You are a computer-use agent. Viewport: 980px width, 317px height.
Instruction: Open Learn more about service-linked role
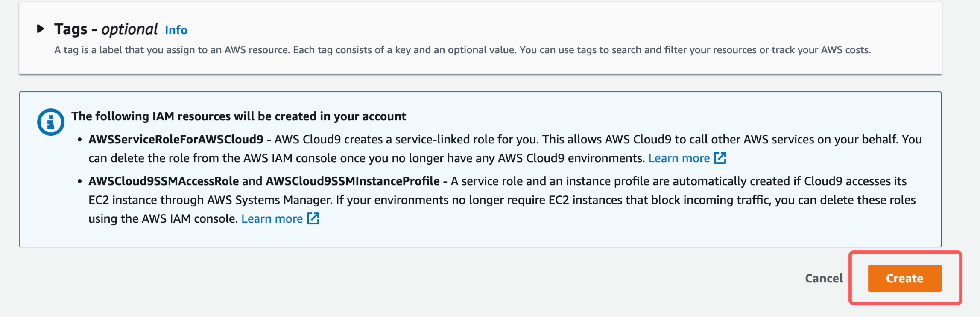click(679, 158)
